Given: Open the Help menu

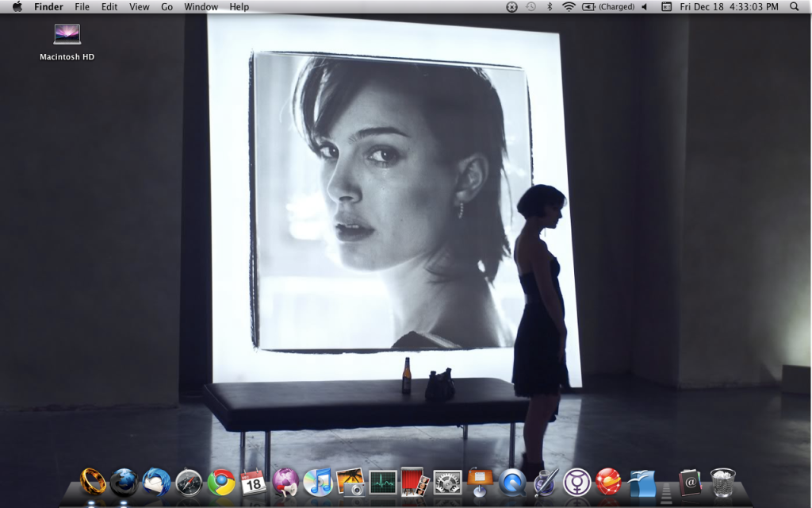Looking at the screenshot, I should (239, 6).
